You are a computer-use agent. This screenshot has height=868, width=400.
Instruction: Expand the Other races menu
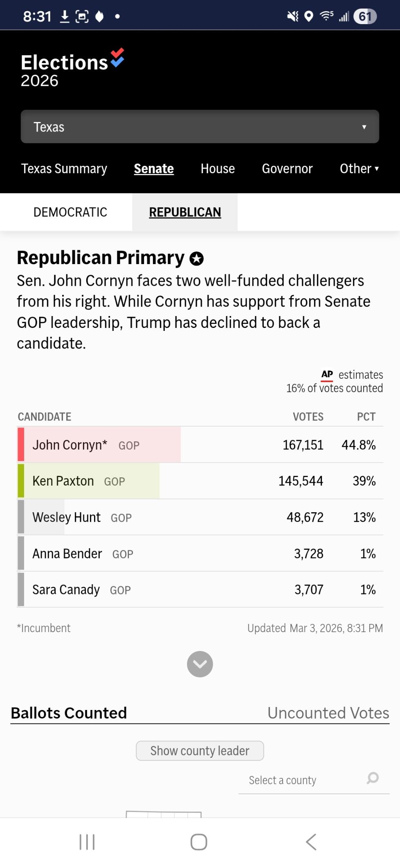pyautogui.click(x=359, y=169)
